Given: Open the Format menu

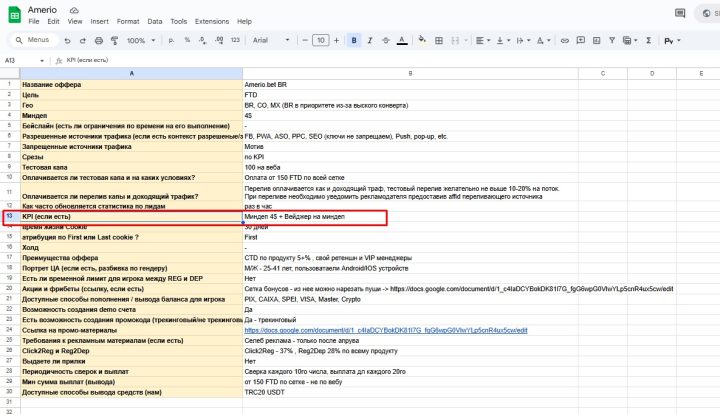Looking at the screenshot, I should (128, 21).
